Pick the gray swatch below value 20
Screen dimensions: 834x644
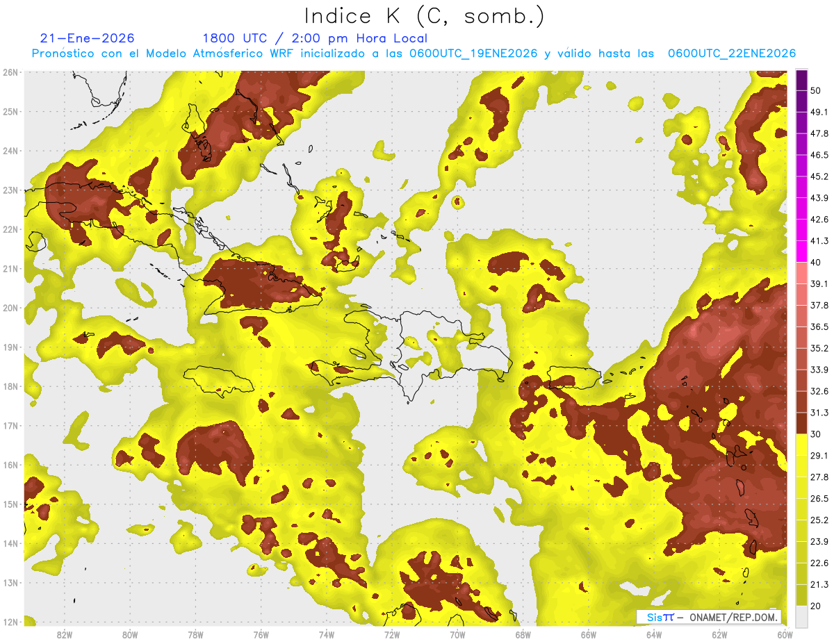(x=801, y=616)
